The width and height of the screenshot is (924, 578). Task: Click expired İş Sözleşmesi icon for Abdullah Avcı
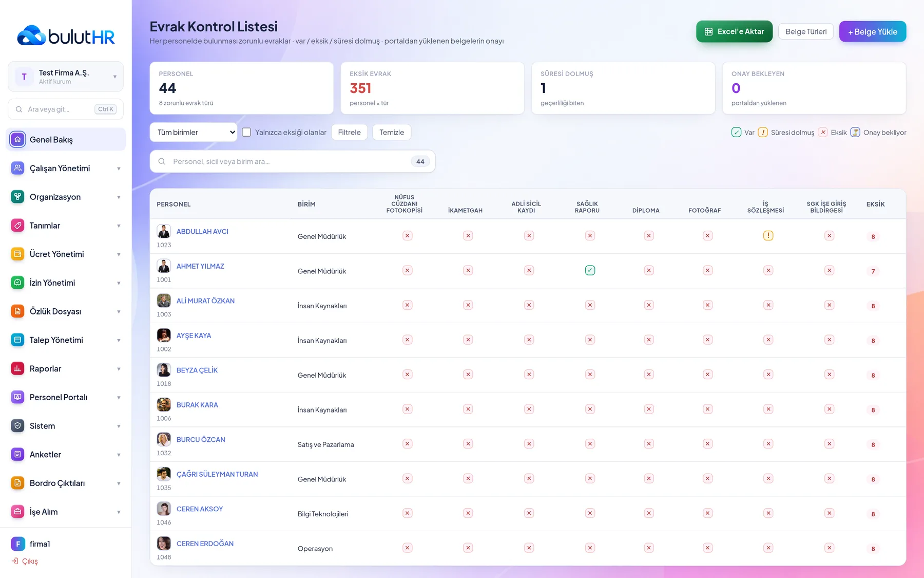pos(768,236)
